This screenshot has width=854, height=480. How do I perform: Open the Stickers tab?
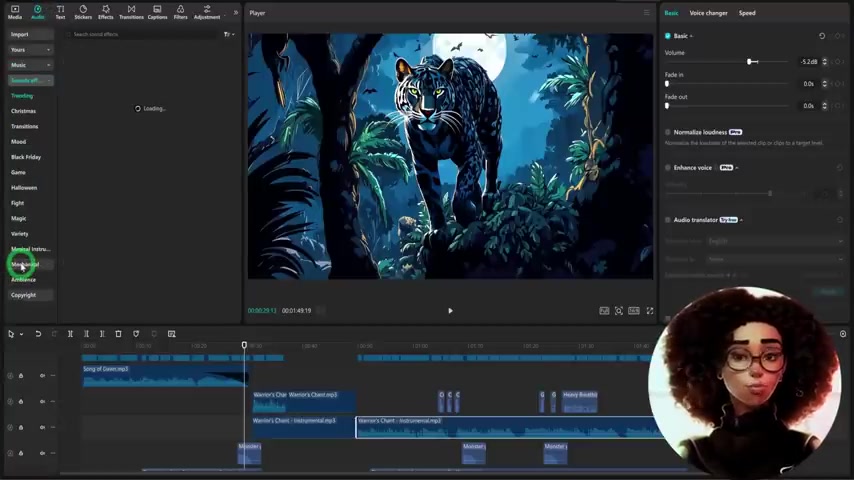pos(83,12)
